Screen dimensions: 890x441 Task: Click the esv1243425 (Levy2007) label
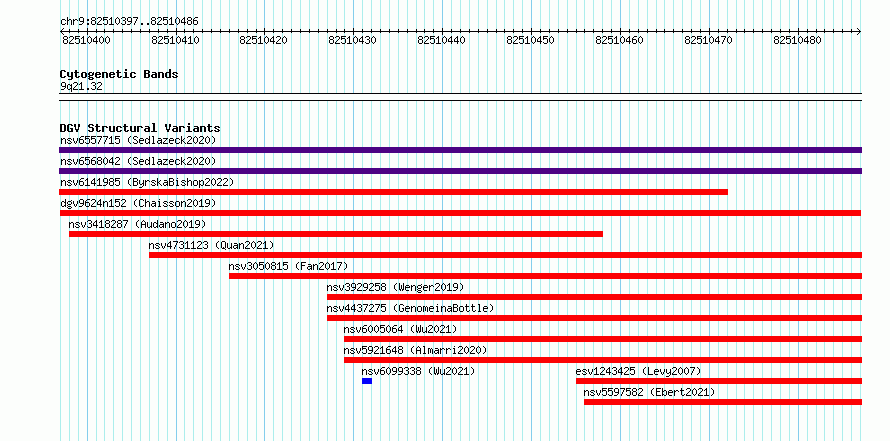tap(639, 371)
